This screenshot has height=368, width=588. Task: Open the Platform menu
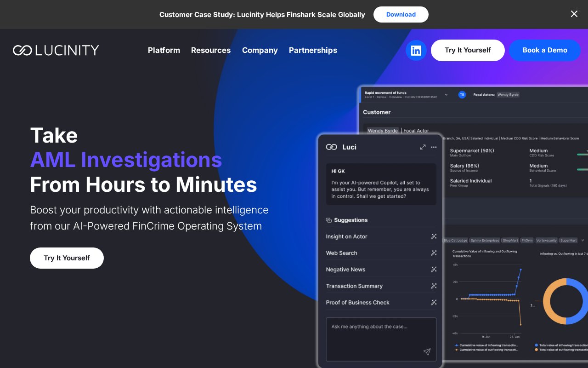pyautogui.click(x=164, y=50)
